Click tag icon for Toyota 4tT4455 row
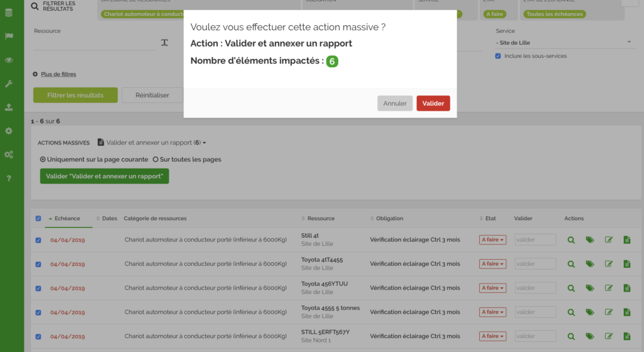This screenshot has width=644, height=352. 589,264
